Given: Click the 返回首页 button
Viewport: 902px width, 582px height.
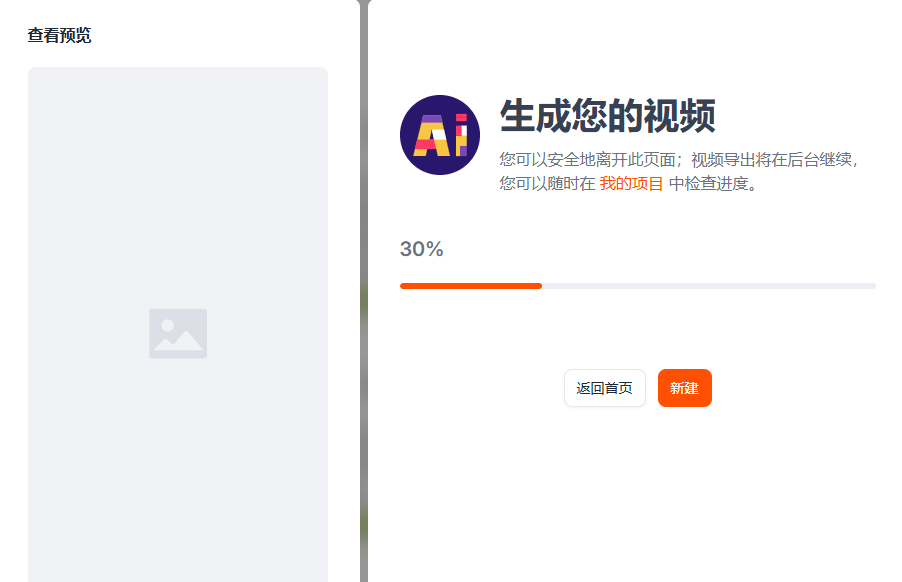Looking at the screenshot, I should [x=604, y=388].
